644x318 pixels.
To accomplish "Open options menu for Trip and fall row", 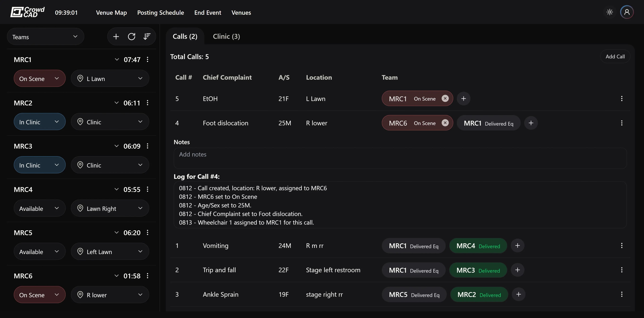I will [622, 270].
